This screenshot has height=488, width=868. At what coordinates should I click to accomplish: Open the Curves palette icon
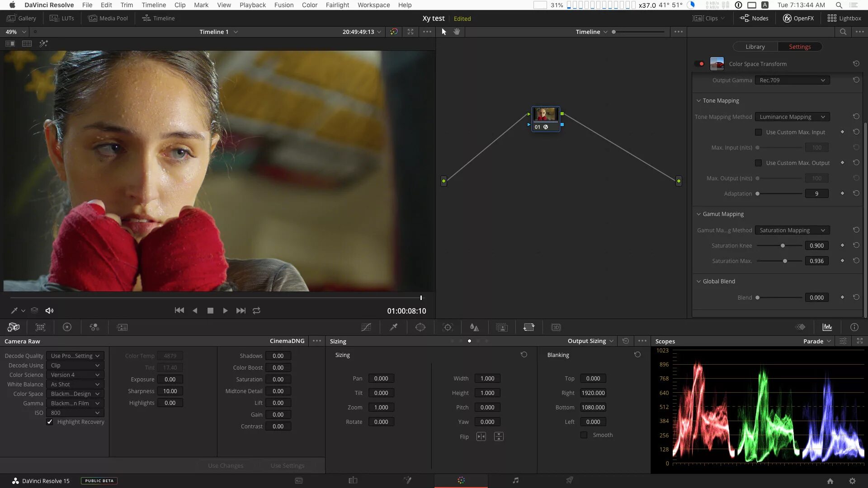tap(366, 327)
